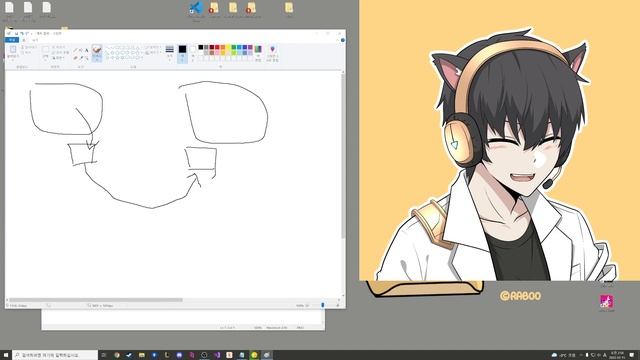Viewport: 640px width, 360px height.
Task: Select the Fill with color bucket tool
Action: pyautogui.click(x=81, y=50)
